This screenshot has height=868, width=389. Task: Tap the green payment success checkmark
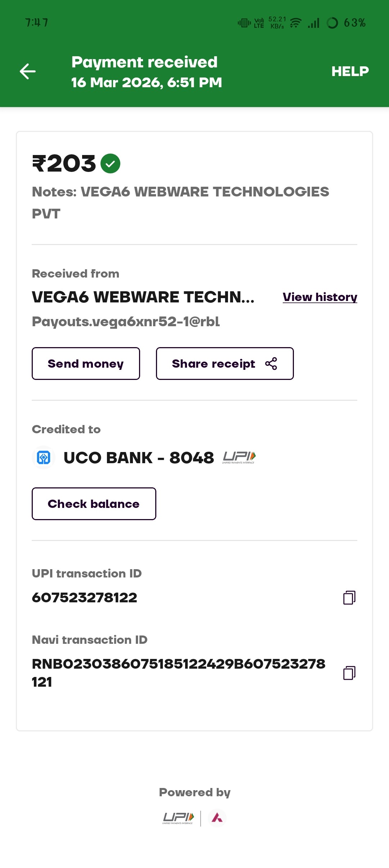110,164
